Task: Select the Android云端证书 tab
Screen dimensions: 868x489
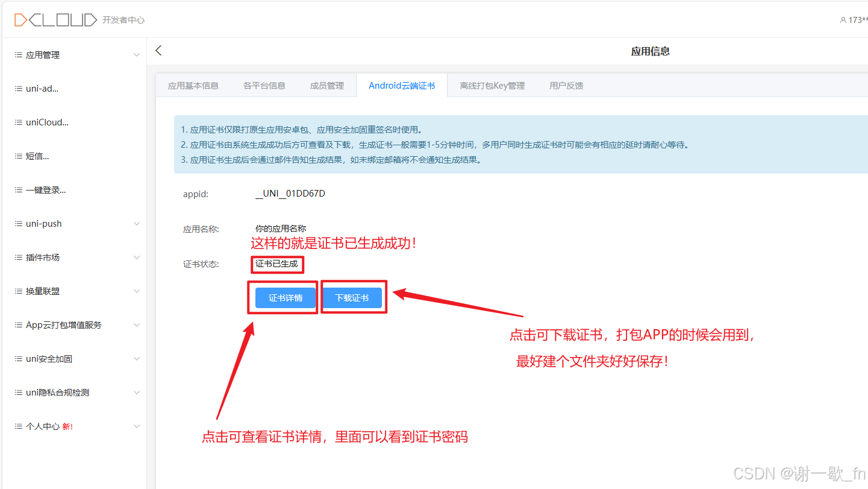Action: click(402, 86)
